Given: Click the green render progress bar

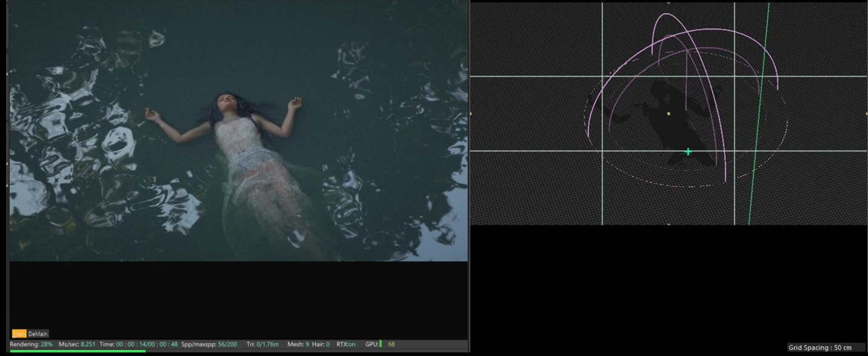Looking at the screenshot, I should click(x=78, y=351).
